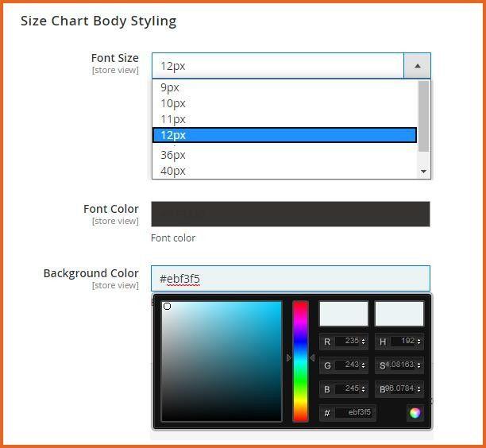Click the current color preview swatch
486x448 pixels.
399,314
